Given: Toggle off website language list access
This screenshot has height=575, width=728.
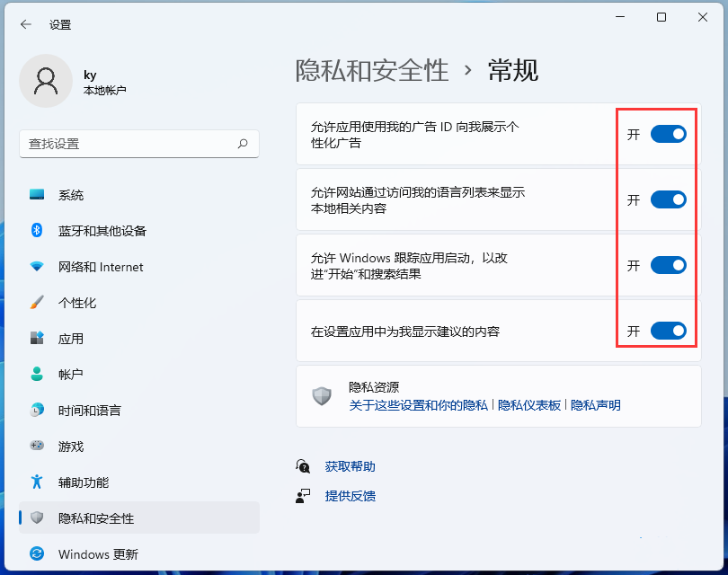Looking at the screenshot, I should 668,199.
